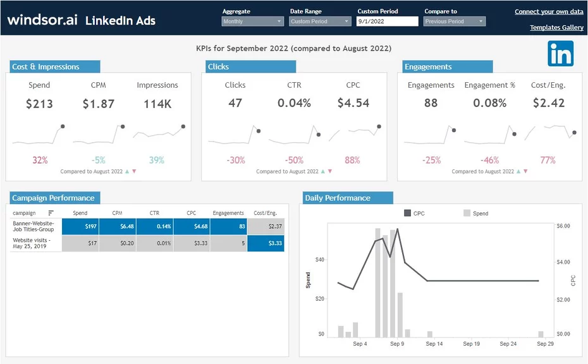
Task: Click the Spend column header in campaign table
Action: tap(80, 213)
